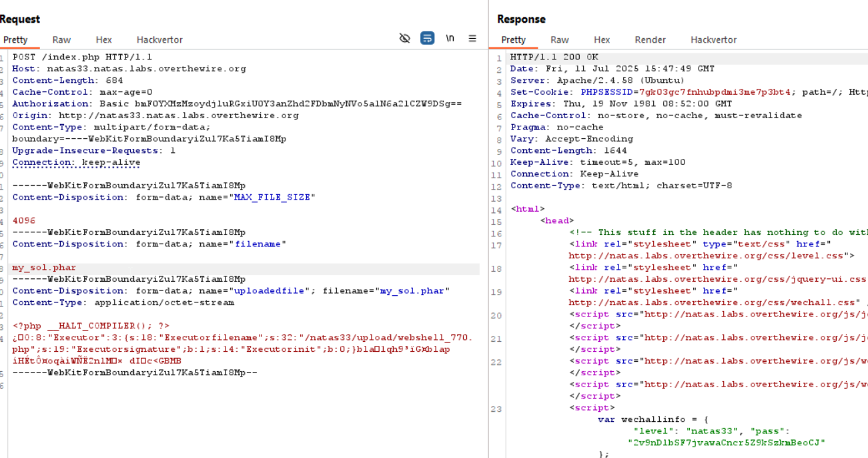Click the Host natas33.natas.labs.overthewire.org header
Viewport: 868px width, 458px height.
coord(129,69)
